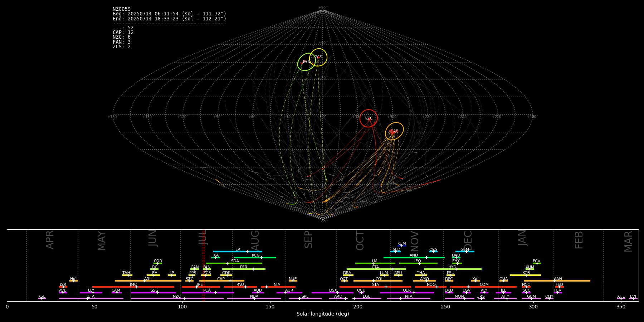Click the legend entry 'FAN: 3'
Viewport: 644px width, 322px height.
122,42
